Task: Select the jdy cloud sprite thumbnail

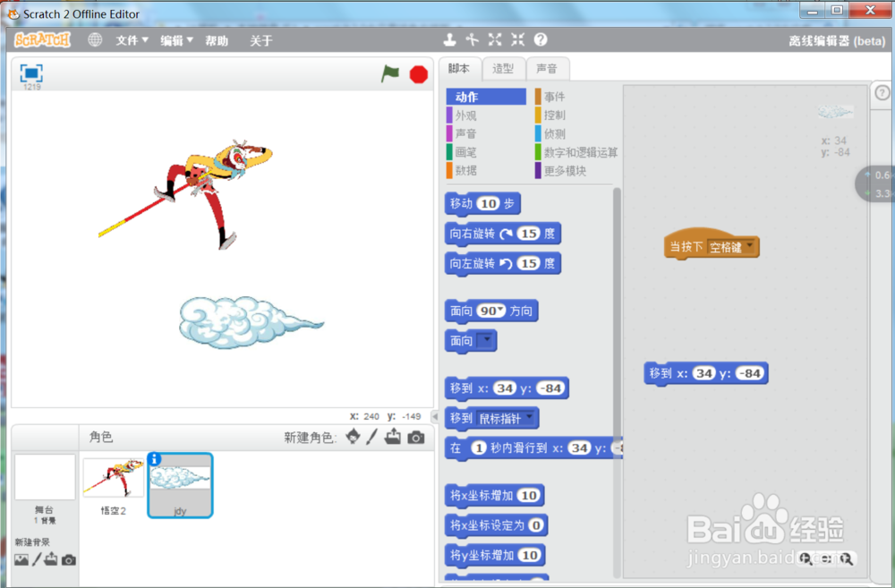Action: (x=181, y=485)
